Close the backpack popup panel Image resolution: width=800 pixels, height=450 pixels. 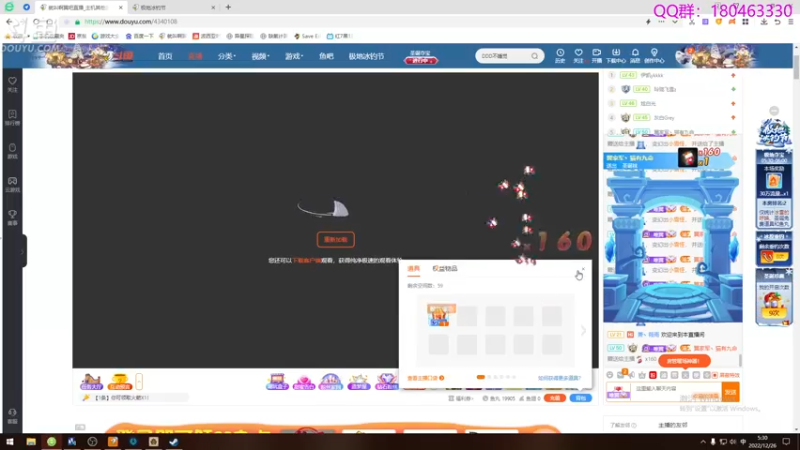[583, 269]
